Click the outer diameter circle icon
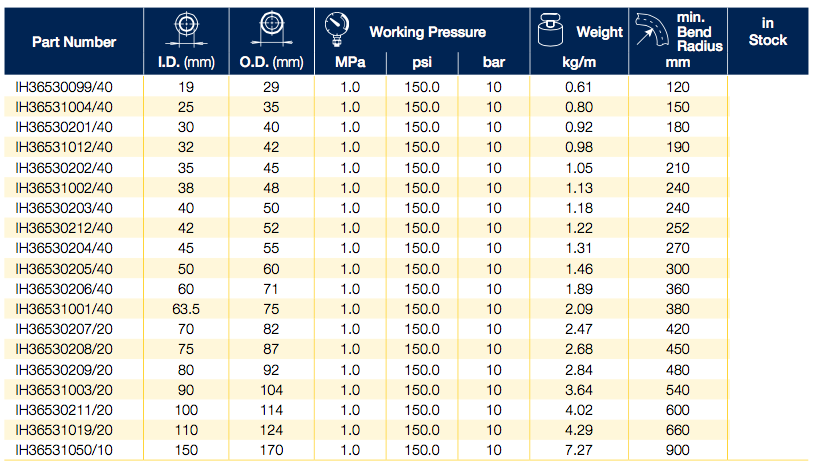The height and width of the screenshot is (466, 818). coord(271,29)
